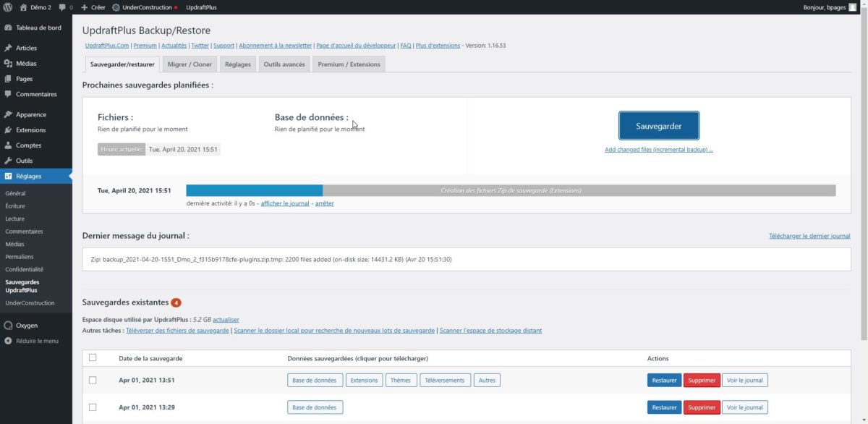Open the FAQ link
Viewport: 868px width, 424px height.
click(406, 46)
